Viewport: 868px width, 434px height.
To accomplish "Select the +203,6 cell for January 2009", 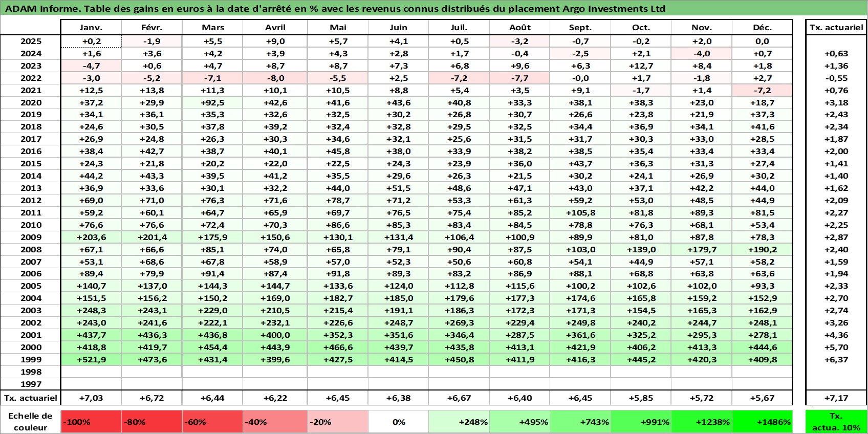I will pos(91,237).
